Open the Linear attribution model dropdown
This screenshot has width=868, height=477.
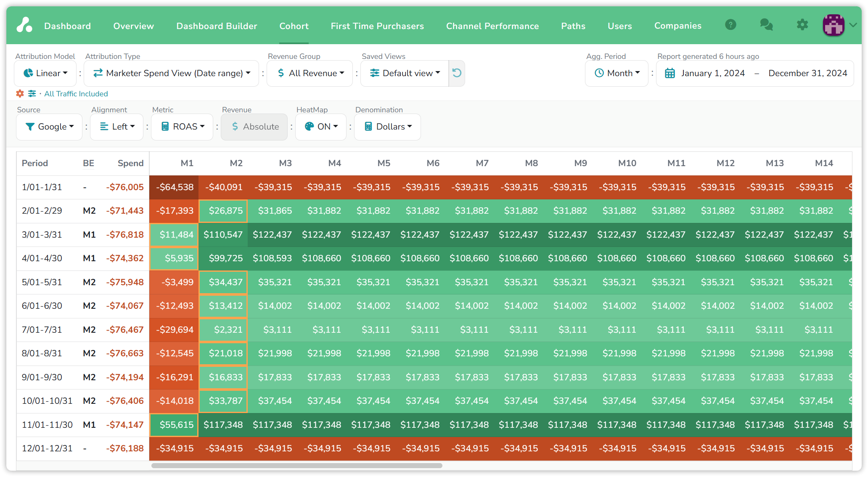click(45, 73)
